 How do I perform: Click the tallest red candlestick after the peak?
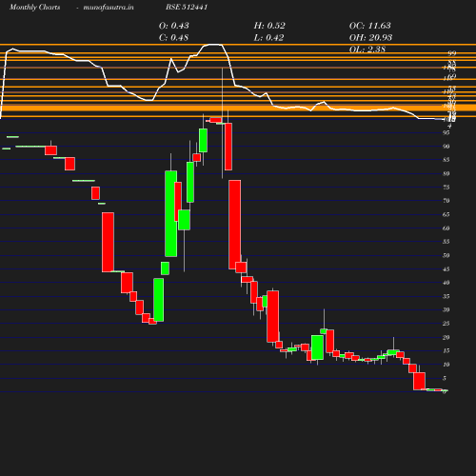coord(235,225)
